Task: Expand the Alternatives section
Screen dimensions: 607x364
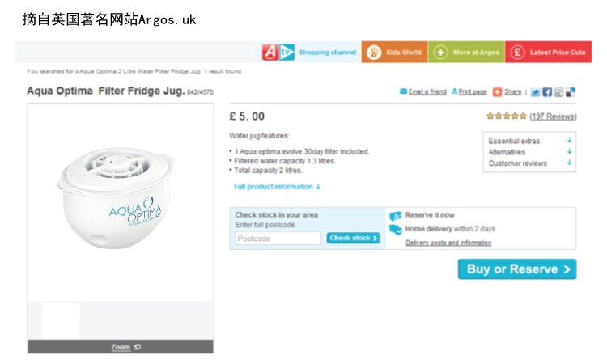Action: (570, 152)
